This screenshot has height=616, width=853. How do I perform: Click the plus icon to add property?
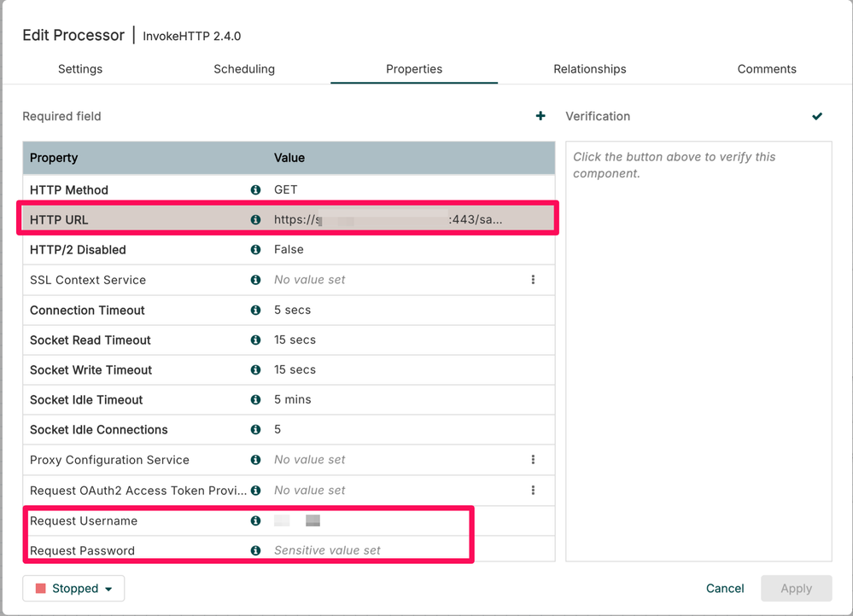point(540,116)
